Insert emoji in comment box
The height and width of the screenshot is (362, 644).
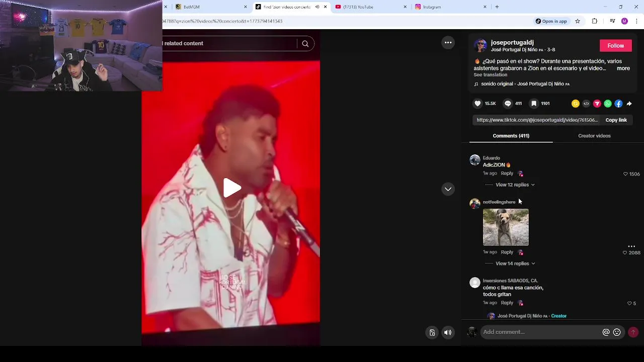click(617, 332)
